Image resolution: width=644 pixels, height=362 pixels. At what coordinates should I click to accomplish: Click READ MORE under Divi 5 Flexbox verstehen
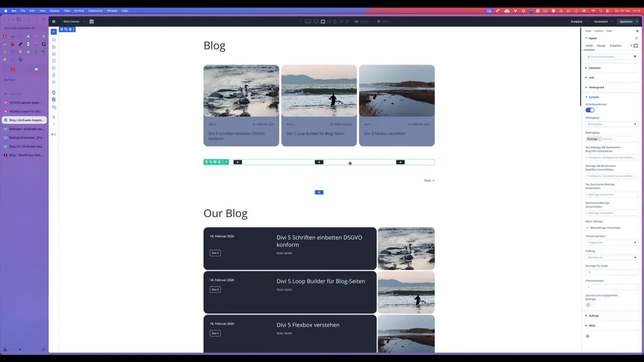(284, 333)
